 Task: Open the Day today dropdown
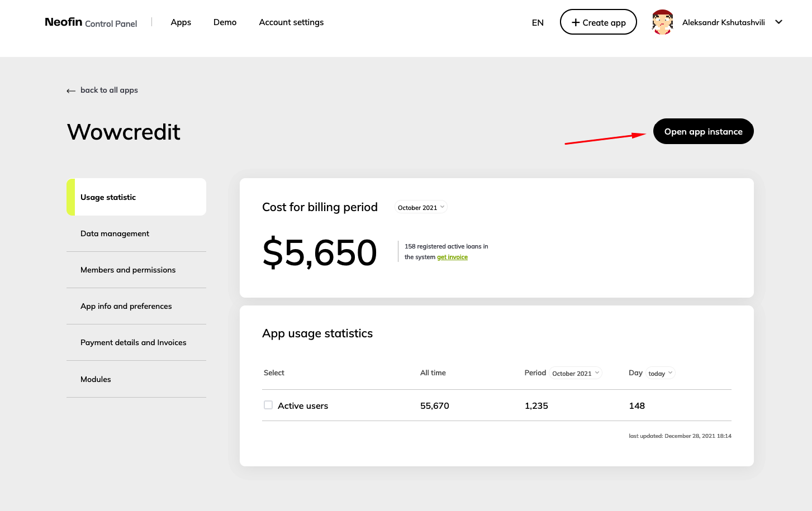click(x=661, y=373)
